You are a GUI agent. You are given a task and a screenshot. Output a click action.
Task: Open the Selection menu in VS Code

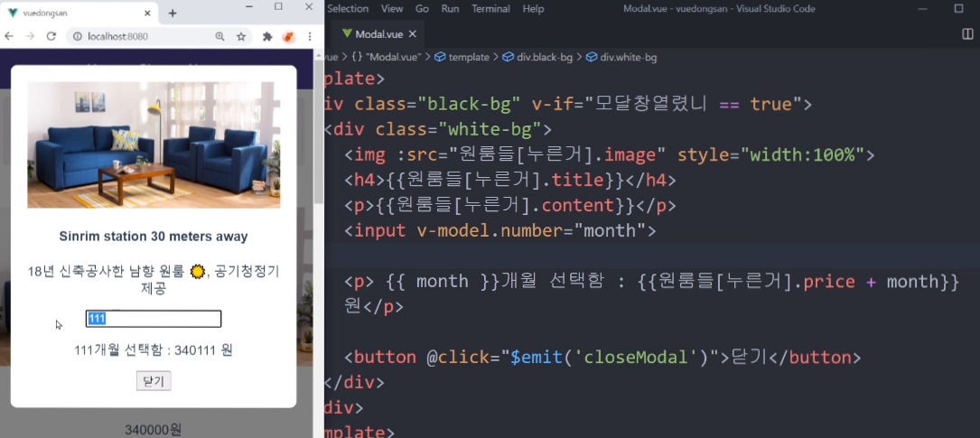click(348, 9)
